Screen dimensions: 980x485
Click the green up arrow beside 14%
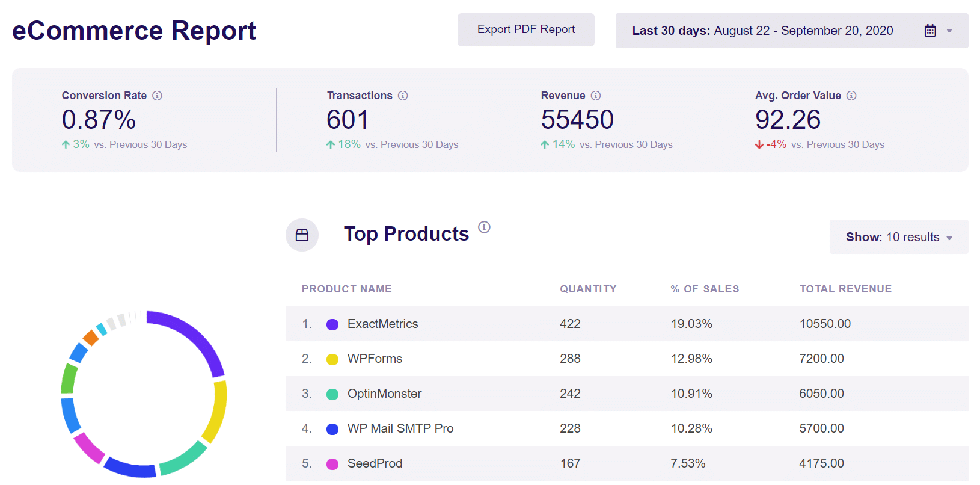(x=545, y=144)
